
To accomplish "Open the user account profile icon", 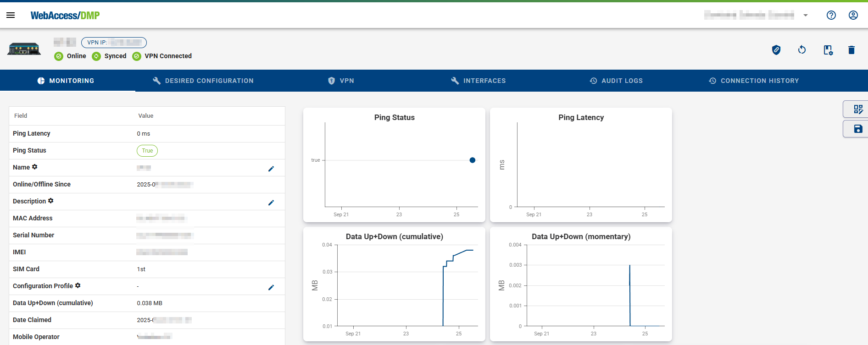I will [853, 15].
